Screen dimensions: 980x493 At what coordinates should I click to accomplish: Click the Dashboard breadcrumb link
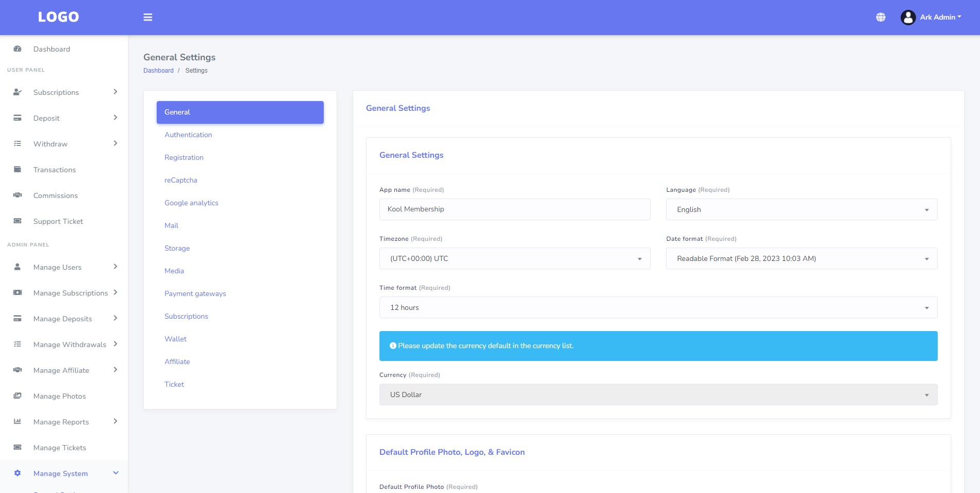158,70
